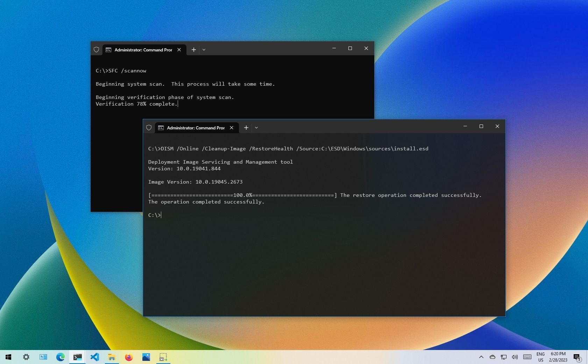Open File Explorer from the taskbar
588x364 pixels.
pos(112,357)
